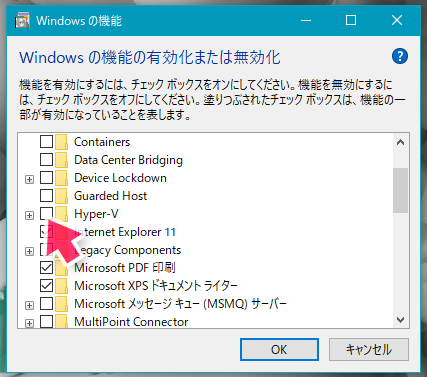Viewport: 427px width, 377px height.
Task: Enable the Microsoft メッセージ キュー (MSMQ) checkbox
Action: click(46, 304)
